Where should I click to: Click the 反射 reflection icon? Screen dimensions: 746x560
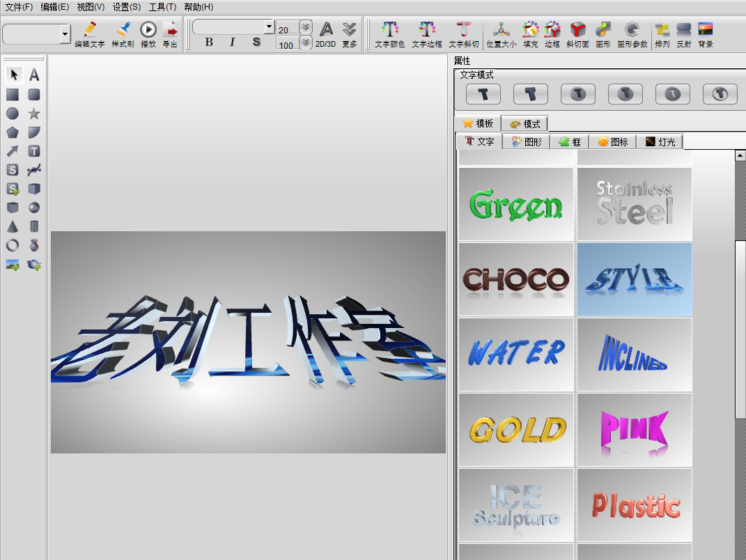(684, 29)
